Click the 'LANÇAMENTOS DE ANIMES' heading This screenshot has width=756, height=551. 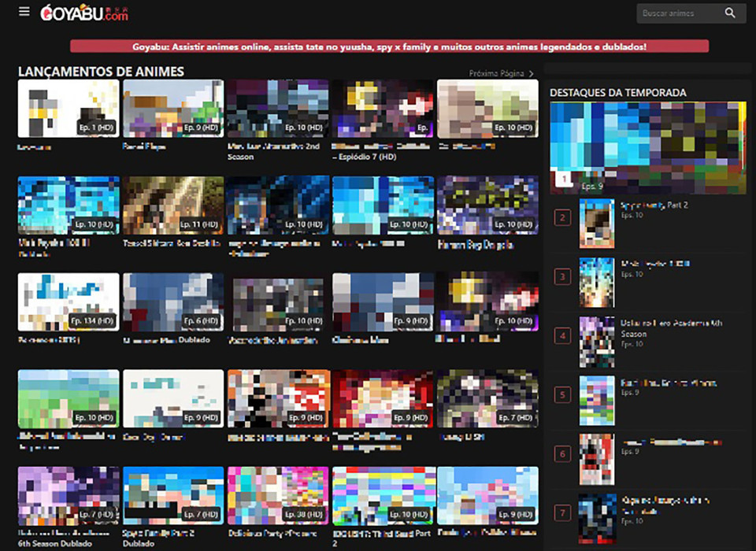(102, 72)
